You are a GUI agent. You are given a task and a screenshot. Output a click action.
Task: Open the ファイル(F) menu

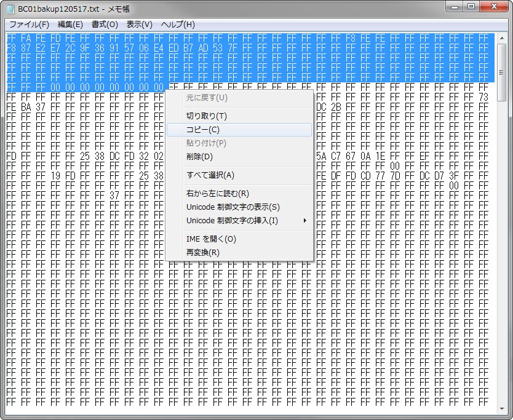tap(29, 25)
